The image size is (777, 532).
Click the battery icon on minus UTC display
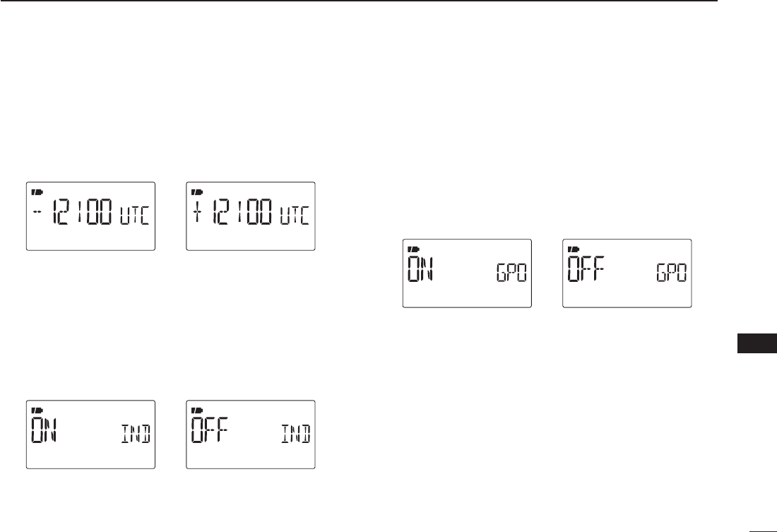38,191
